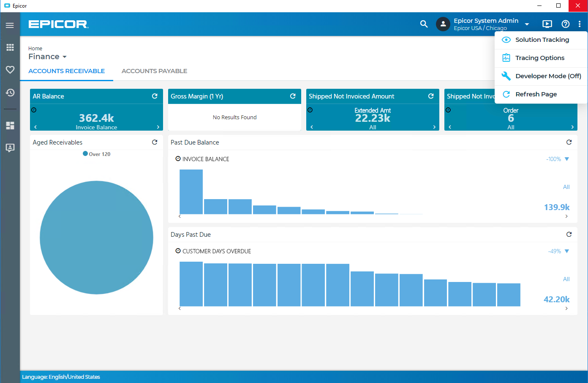The height and width of the screenshot is (383, 588).
Task: Expand the Finance page dropdown
Action: (64, 57)
